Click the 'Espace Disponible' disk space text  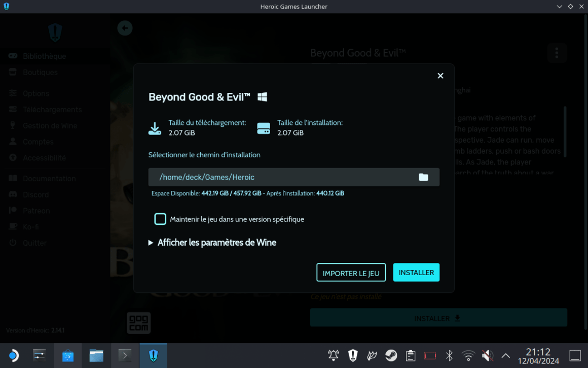coord(247,193)
